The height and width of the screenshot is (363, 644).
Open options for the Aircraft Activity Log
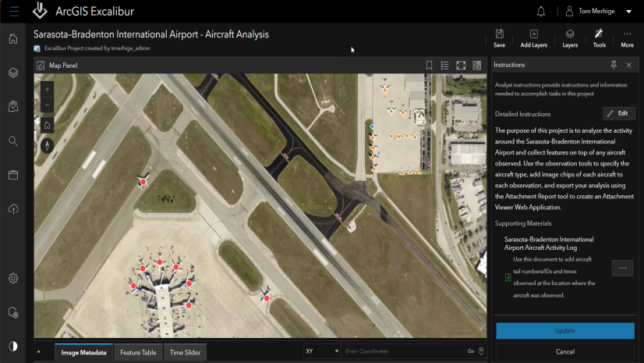click(x=623, y=268)
